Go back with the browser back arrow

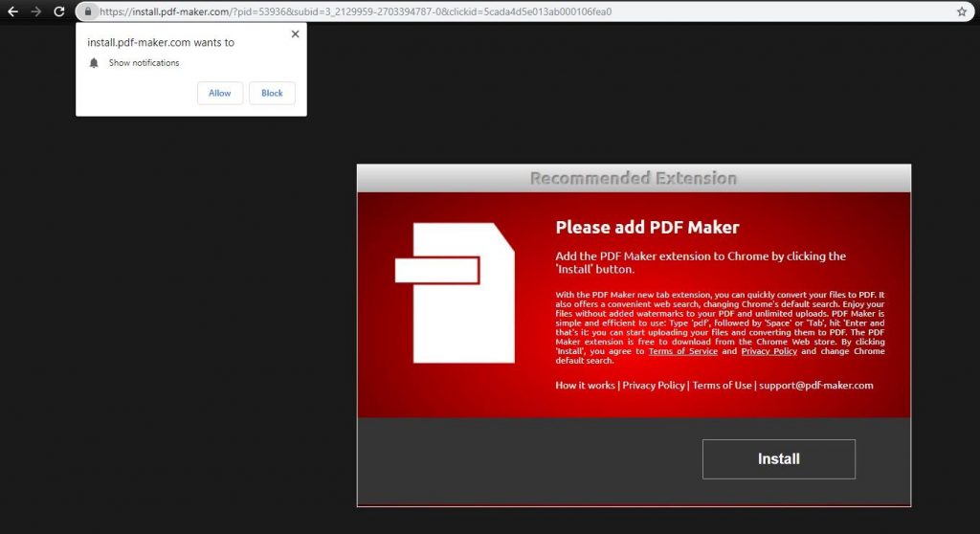12,11
